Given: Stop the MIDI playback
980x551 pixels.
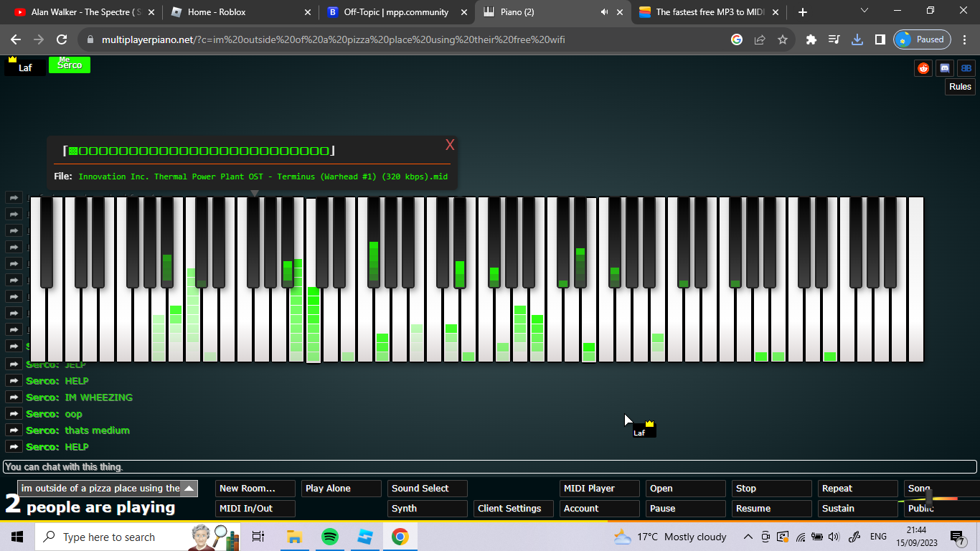Looking at the screenshot, I should [772, 489].
